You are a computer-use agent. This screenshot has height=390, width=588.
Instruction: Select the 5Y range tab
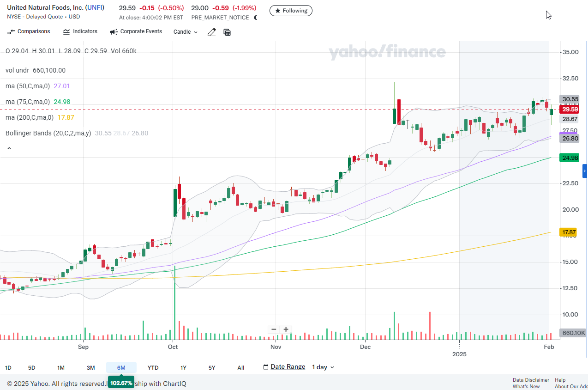tap(212, 367)
